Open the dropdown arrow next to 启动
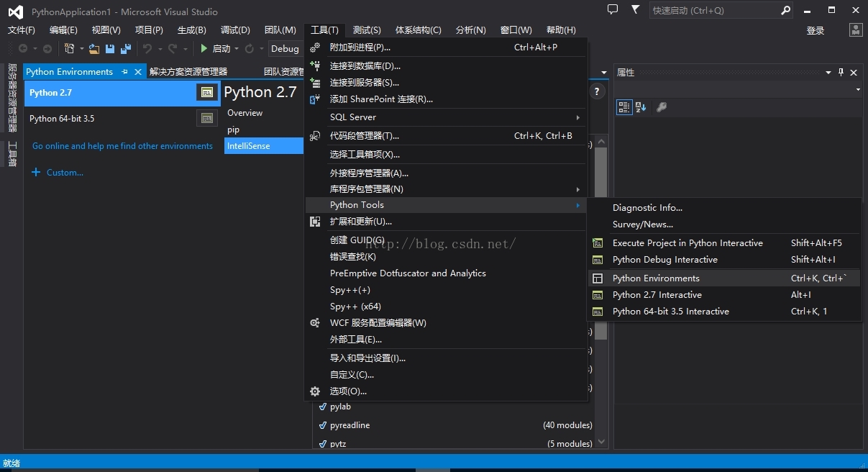Screen dimensions: 868x472 point(237,49)
